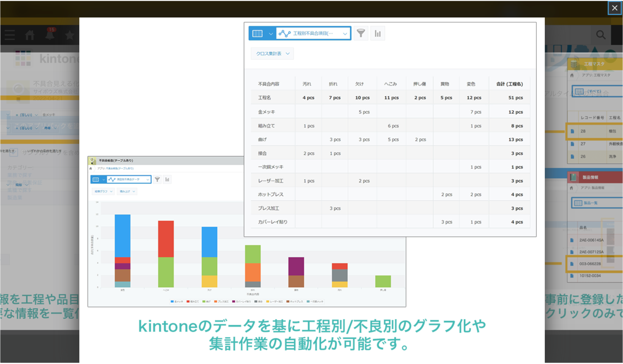Click the filter funnel in the cross-table panel
Image resolution: width=623 pixels, height=364 pixels.
(x=361, y=34)
